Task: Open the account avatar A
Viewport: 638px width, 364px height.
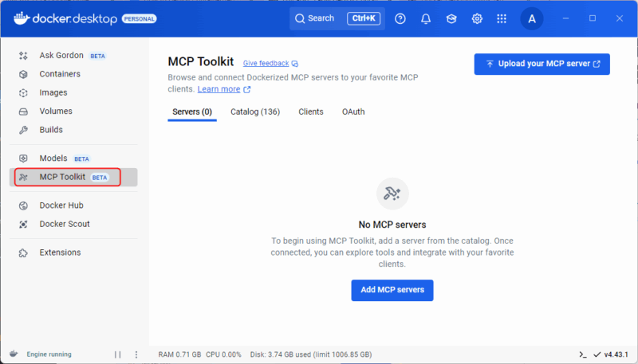Action: point(531,18)
